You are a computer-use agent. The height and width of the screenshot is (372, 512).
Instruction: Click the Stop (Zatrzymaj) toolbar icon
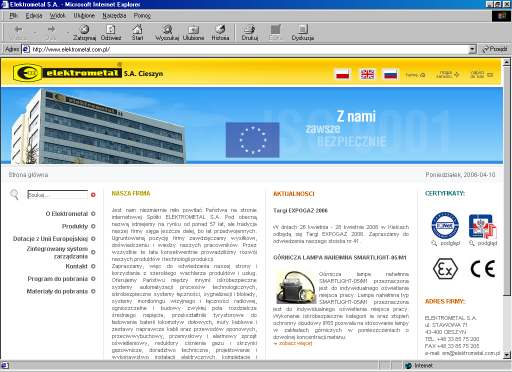[x=84, y=33]
